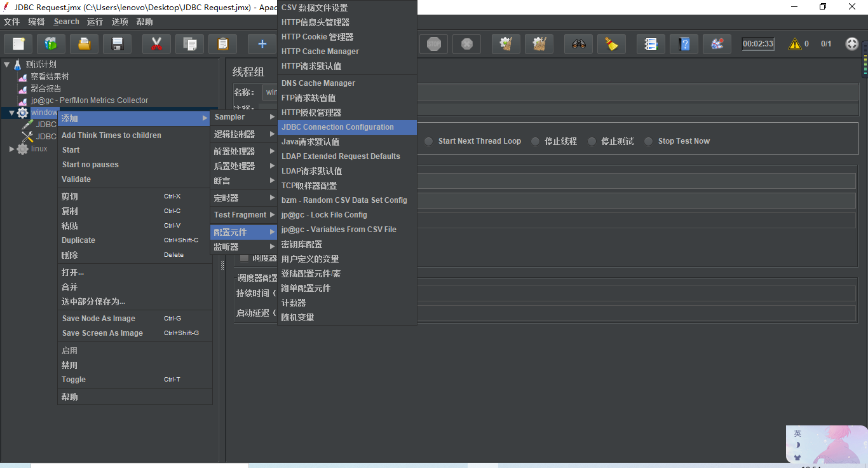This screenshot has width=868, height=468.
Task: Click the binoculars Search icon
Action: pyautogui.click(x=578, y=44)
